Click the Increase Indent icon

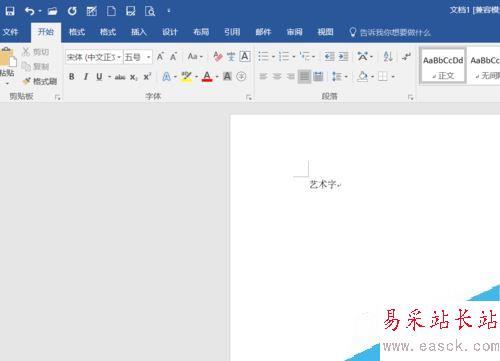click(x=343, y=56)
